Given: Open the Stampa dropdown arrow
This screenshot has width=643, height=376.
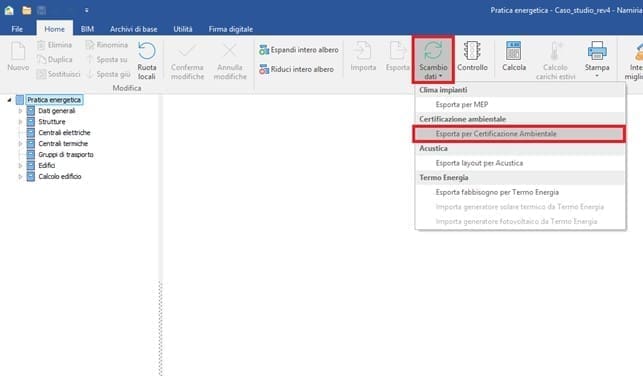Looking at the screenshot, I should point(597,76).
